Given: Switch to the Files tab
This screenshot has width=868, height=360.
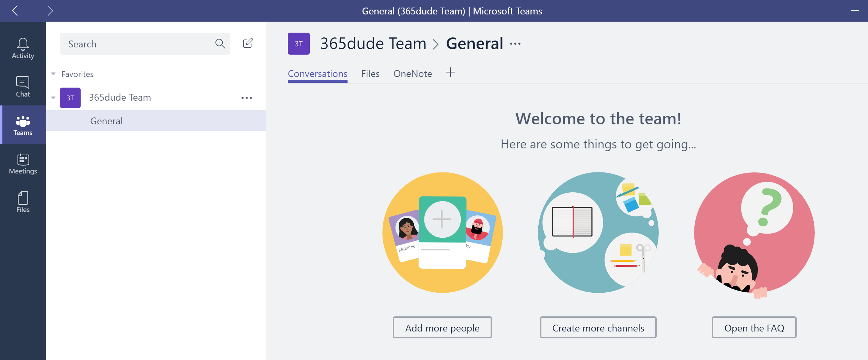Looking at the screenshot, I should pyautogui.click(x=370, y=74).
